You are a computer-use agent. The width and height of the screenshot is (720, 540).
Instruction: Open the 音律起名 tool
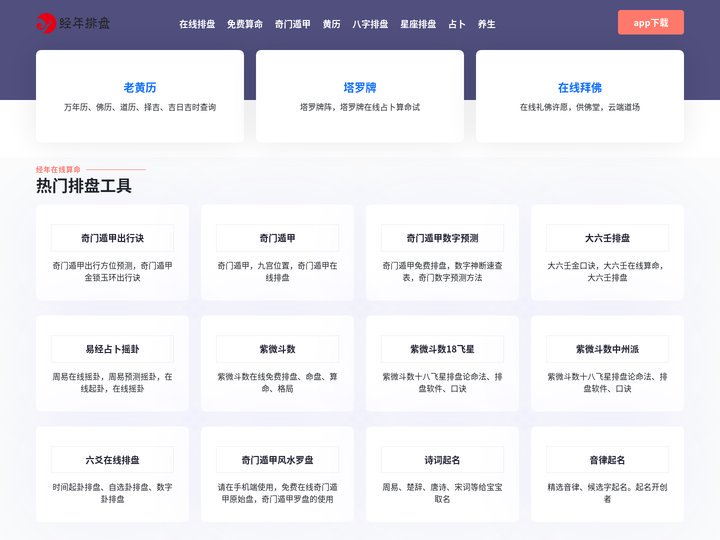[608, 460]
